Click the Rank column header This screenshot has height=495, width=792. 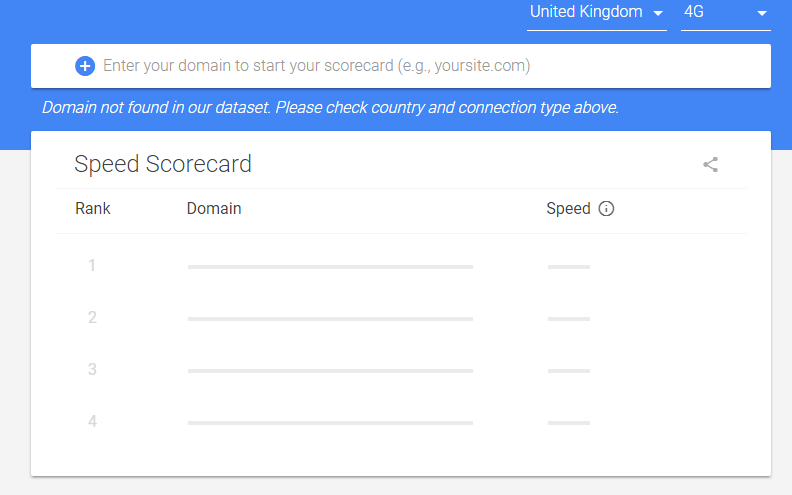(x=92, y=209)
